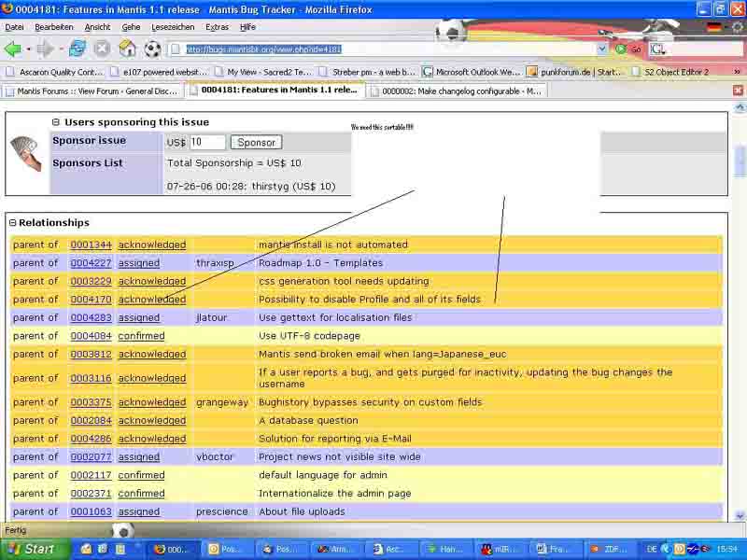747x560 pixels.
Task: Click the soccer ball toolbar icon
Action: [153, 49]
